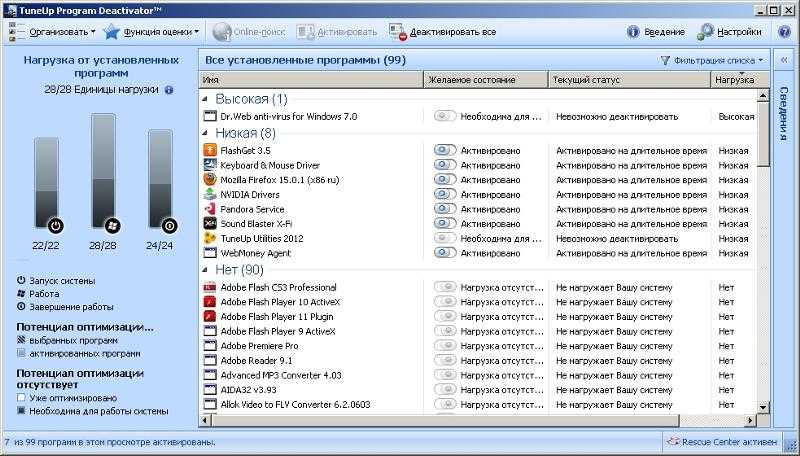Image resolution: width=800 pixels, height=456 pixels.
Task: Select Adobe Flash Player 9 ActiveX row
Action: coord(478,331)
